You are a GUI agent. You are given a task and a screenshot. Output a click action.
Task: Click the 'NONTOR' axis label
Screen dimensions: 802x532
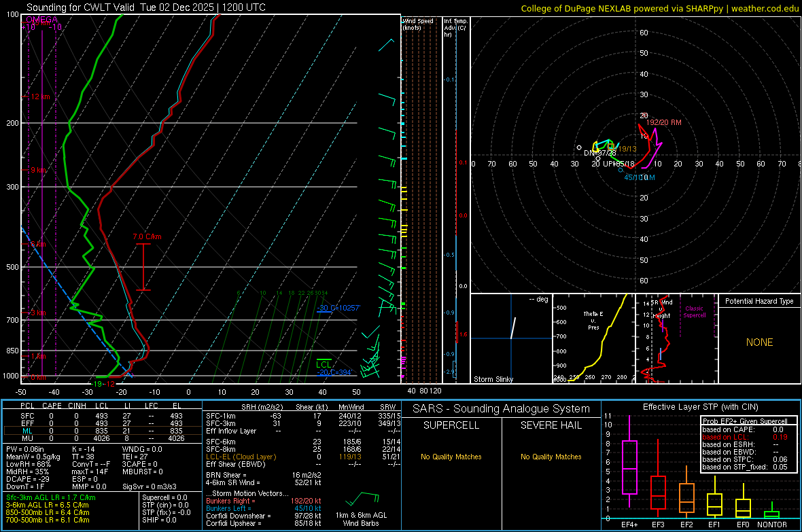772,525
